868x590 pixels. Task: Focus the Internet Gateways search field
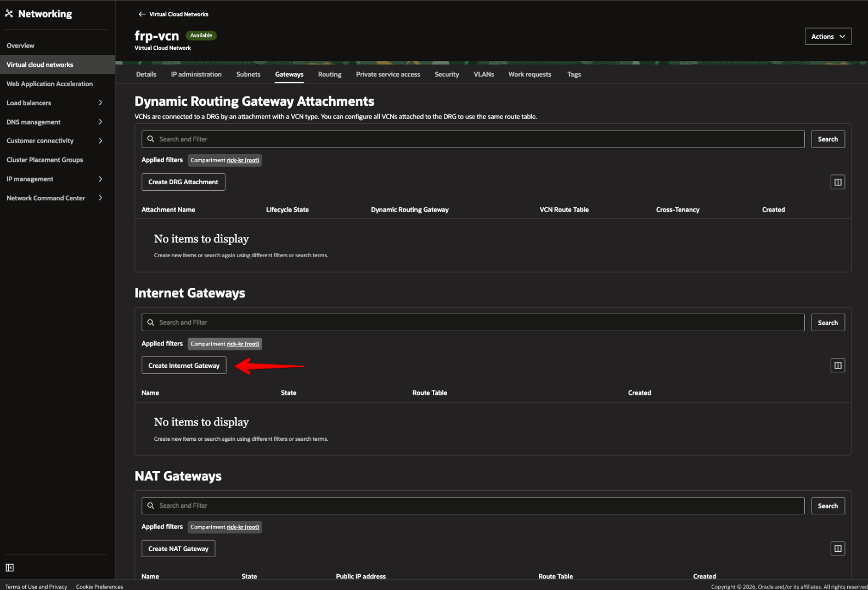(473, 322)
